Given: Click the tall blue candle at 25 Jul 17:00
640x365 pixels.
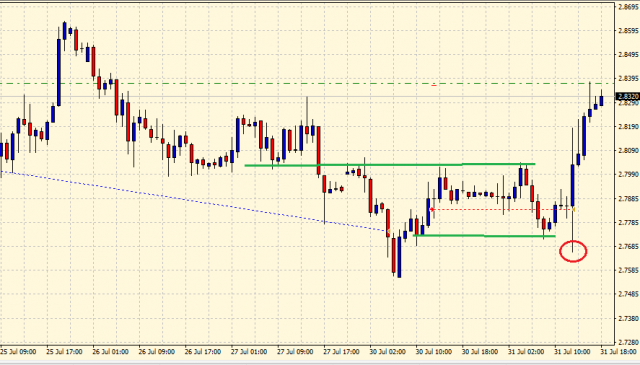Looking at the screenshot, I should (x=59, y=72).
